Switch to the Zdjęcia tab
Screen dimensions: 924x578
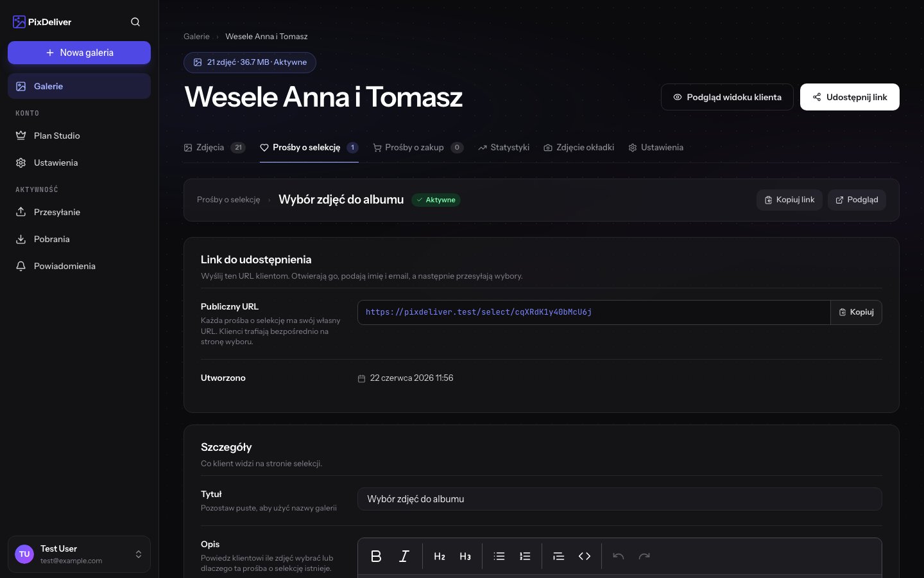click(214, 148)
